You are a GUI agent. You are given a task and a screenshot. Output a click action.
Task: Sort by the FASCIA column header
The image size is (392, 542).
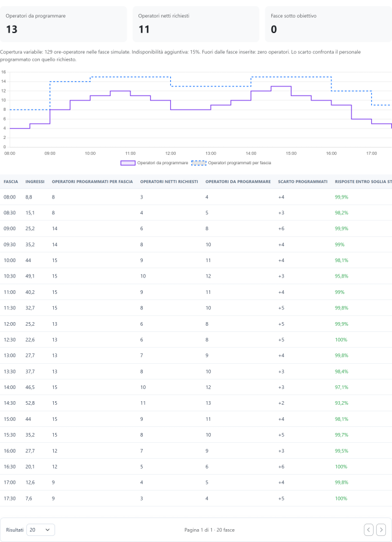(10, 181)
